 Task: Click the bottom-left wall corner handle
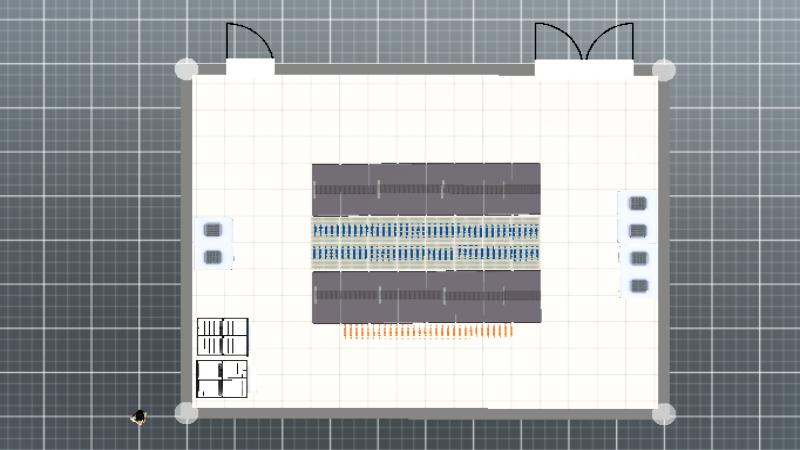click(x=186, y=412)
